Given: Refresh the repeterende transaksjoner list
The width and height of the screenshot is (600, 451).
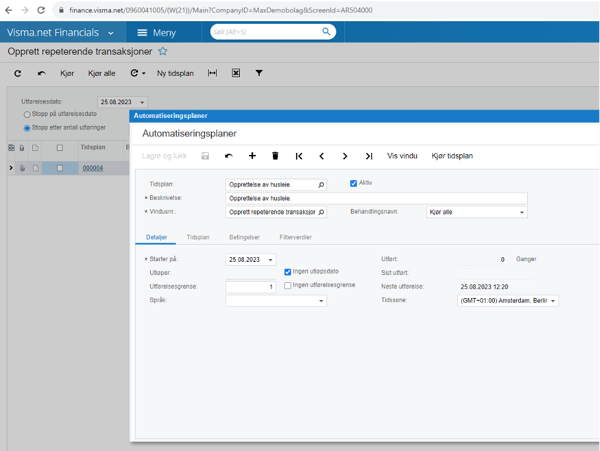Looking at the screenshot, I should coord(18,73).
